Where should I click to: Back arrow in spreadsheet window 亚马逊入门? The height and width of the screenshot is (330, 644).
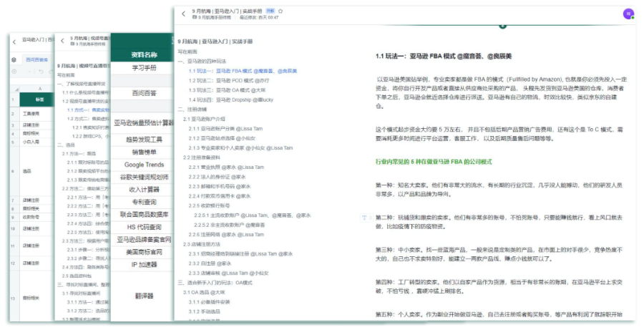coord(14,42)
